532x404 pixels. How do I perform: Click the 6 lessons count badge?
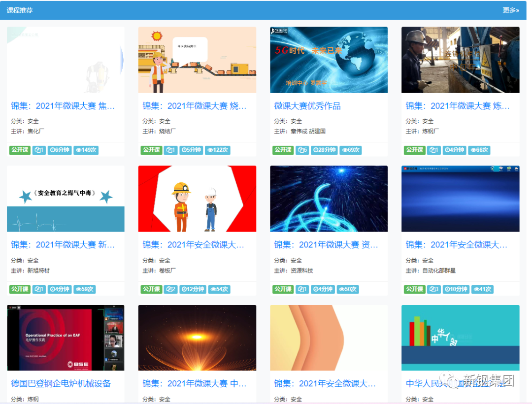click(x=302, y=150)
